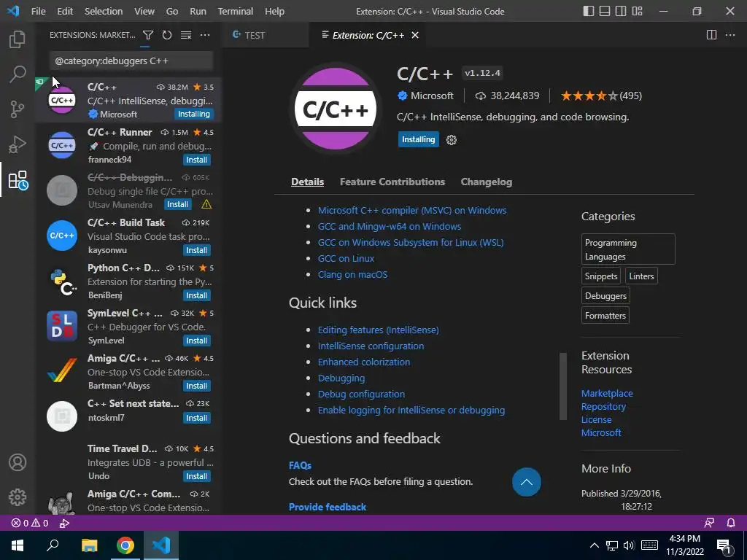Click the feedback icon in status bar
747x560 pixels.
click(709, 523)
